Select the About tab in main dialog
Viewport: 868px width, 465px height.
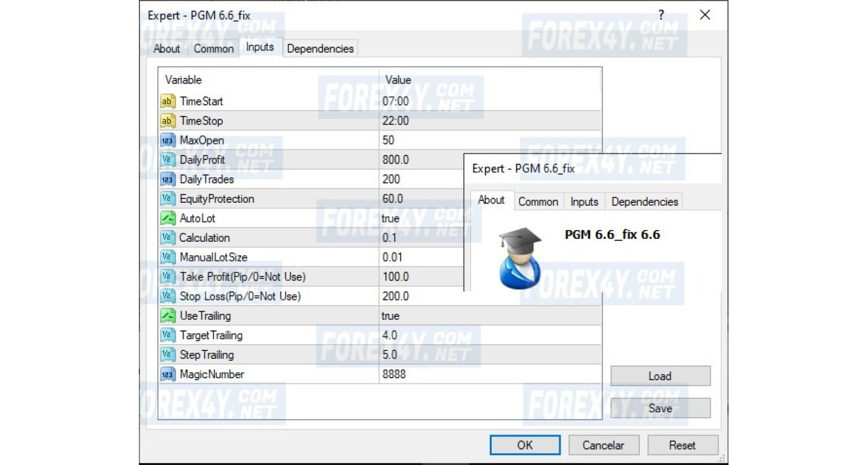pos(167,49)
